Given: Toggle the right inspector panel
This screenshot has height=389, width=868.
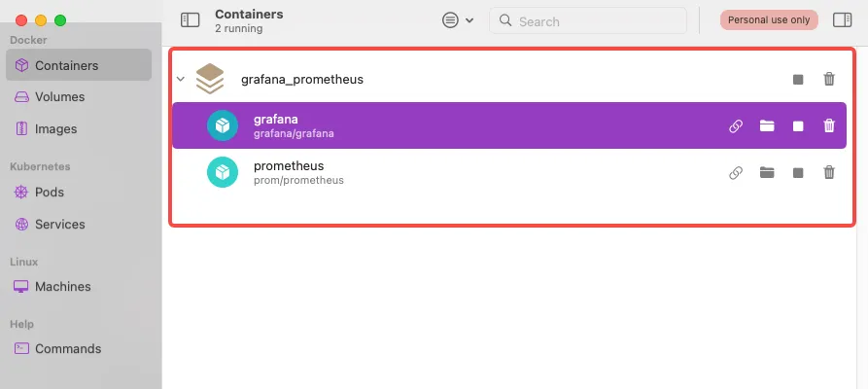Looking at the screenshot, I should [x=842, y=20].
